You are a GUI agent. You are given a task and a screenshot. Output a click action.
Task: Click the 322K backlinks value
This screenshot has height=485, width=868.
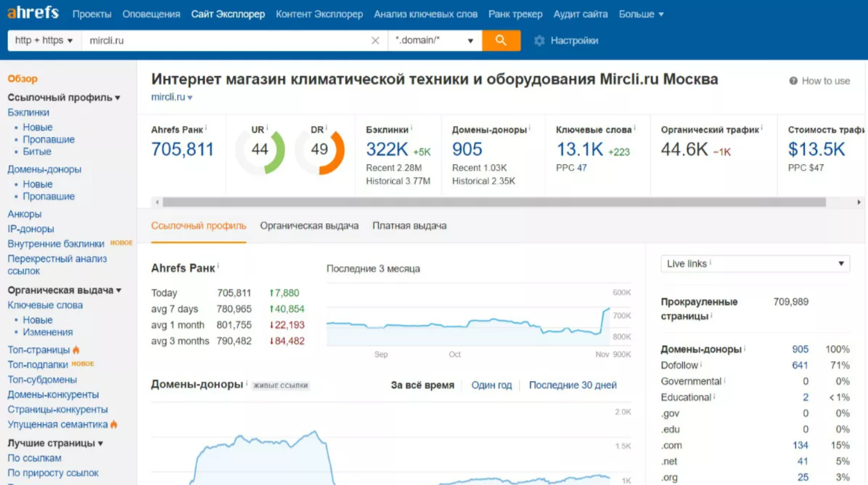pos(387,150)
